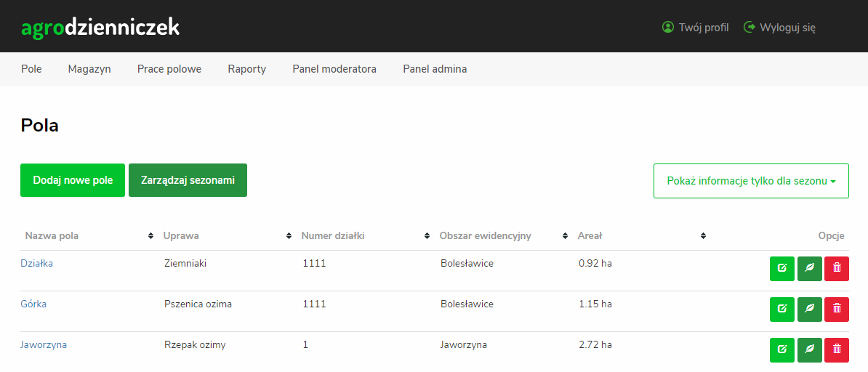This screenshot has height=372, width=868.
Task: Click the edit icon for Górka row
Action: pos(782,309)
